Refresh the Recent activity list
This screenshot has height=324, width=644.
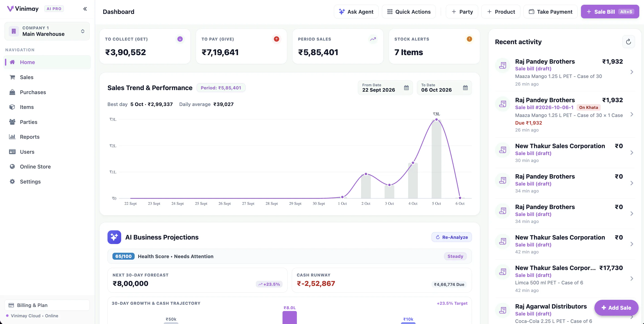629,42
